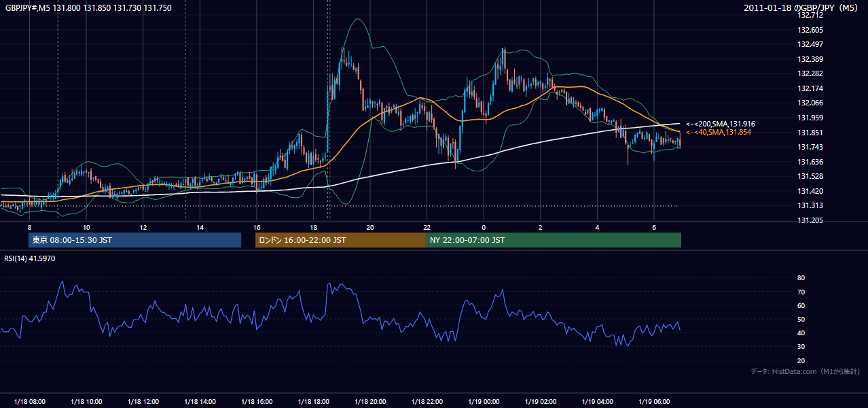868x408 pixels.
Task: Click the RSI(14) 41.5970 label
Action: click(x=30, y=258)
